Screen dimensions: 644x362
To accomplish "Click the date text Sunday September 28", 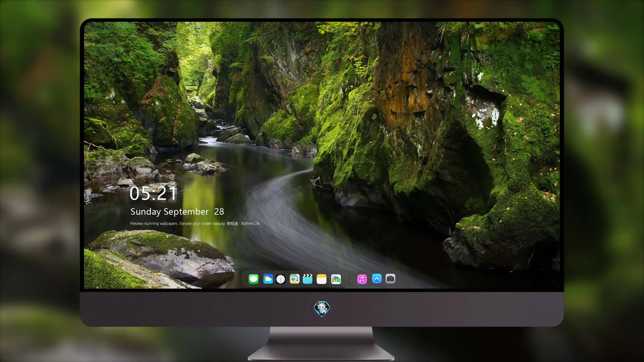I will (177, 212).
